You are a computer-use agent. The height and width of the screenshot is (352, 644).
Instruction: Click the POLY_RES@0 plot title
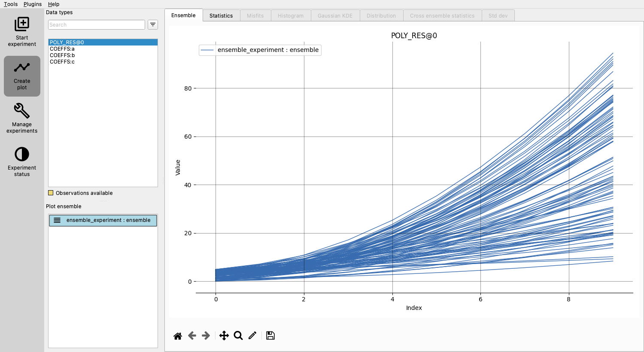414,36
